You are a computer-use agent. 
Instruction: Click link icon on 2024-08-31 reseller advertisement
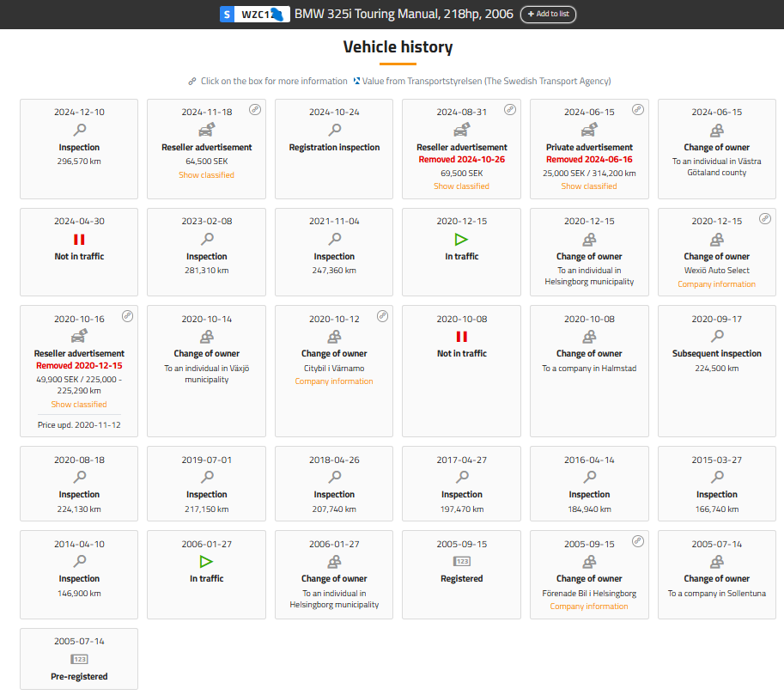510,109
